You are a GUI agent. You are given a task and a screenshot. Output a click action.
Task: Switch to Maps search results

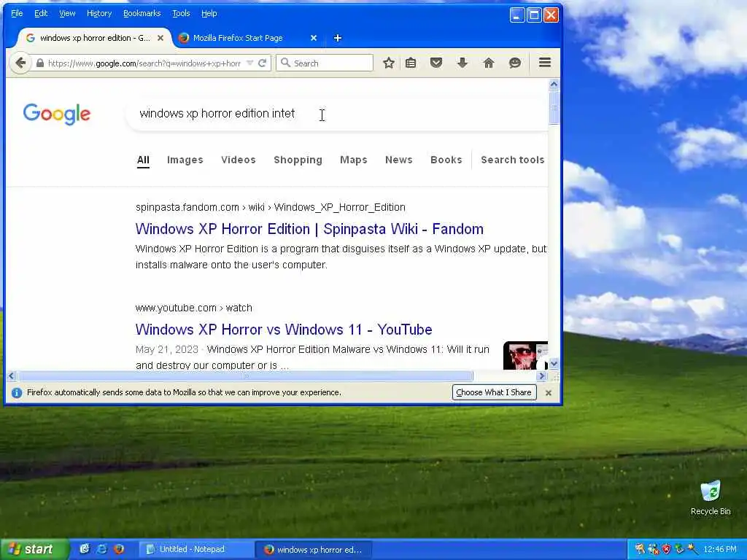(354, 160)
